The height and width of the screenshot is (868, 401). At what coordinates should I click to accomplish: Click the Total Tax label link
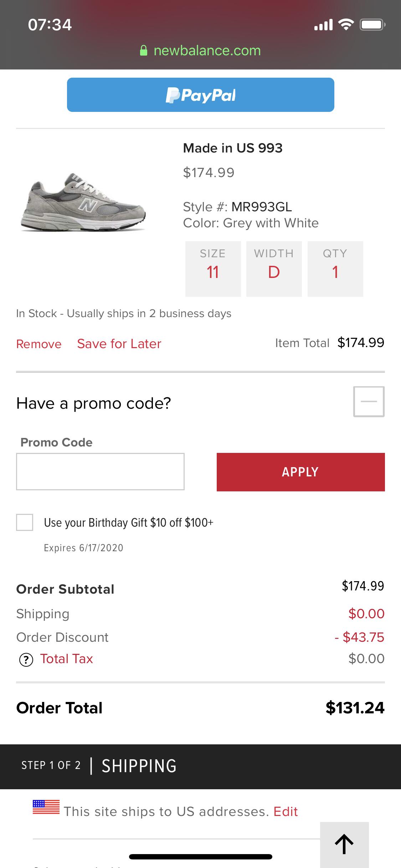(66, 659)
